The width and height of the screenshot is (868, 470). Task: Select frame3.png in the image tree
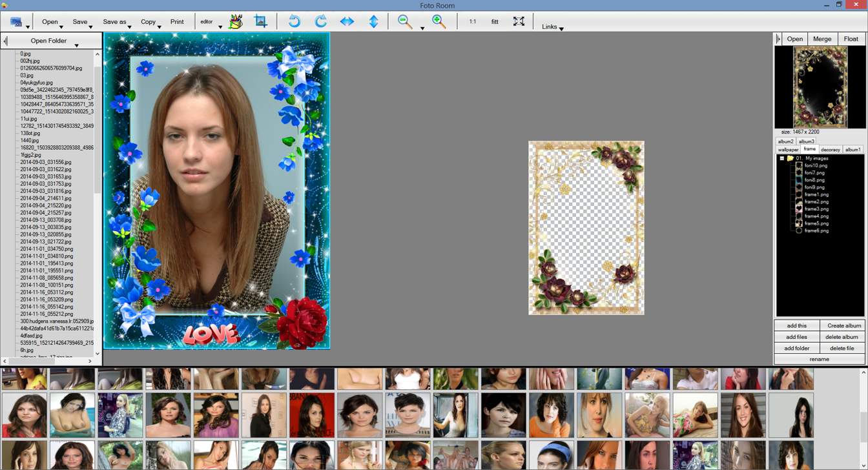point(816,209)
